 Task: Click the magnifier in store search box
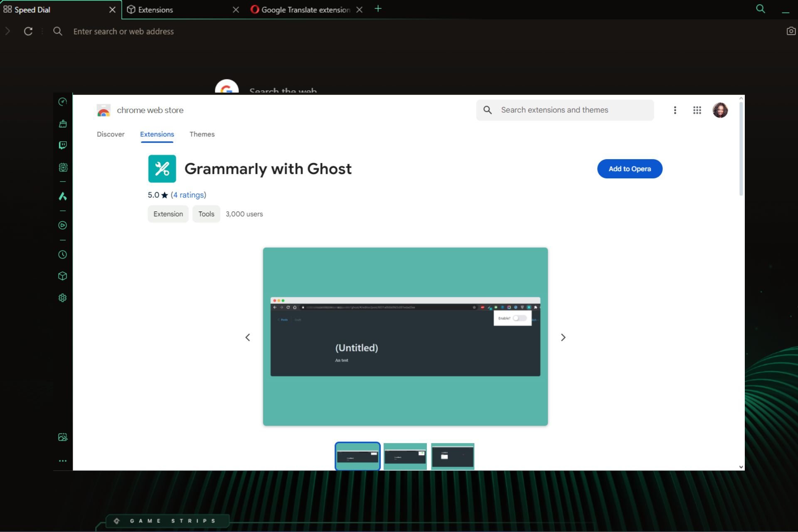click(488, 110)
